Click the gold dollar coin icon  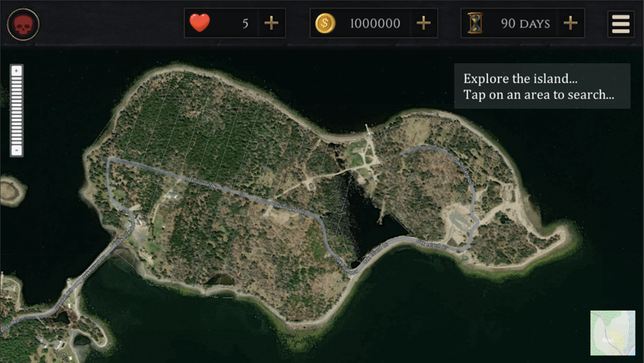click(325, 23)
